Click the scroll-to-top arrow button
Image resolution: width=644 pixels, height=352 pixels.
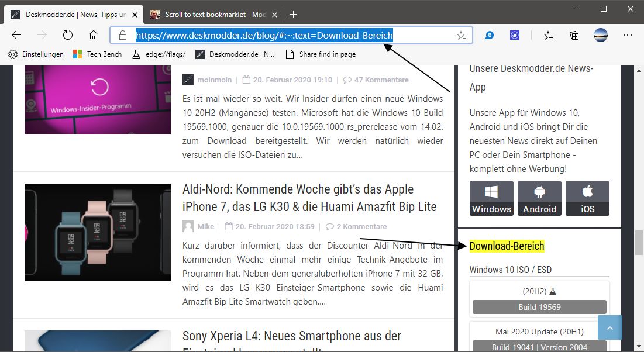[610, 328]
